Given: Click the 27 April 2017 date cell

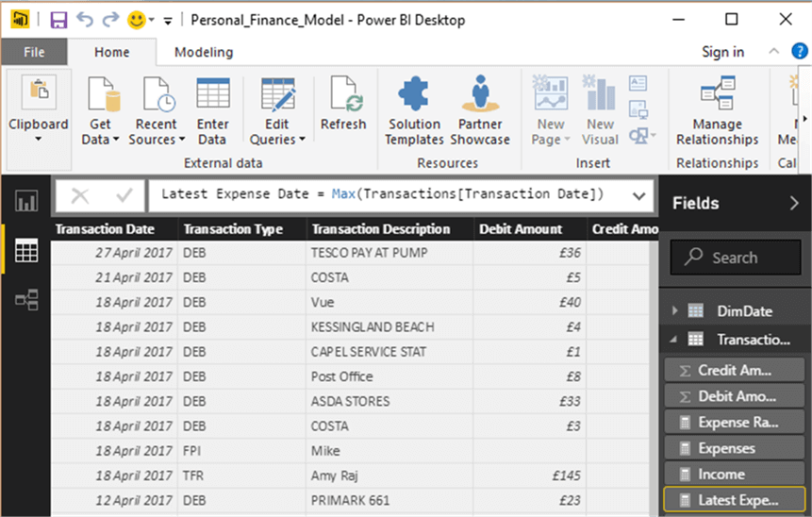Looking at the screenshot, I should [114, 253].
